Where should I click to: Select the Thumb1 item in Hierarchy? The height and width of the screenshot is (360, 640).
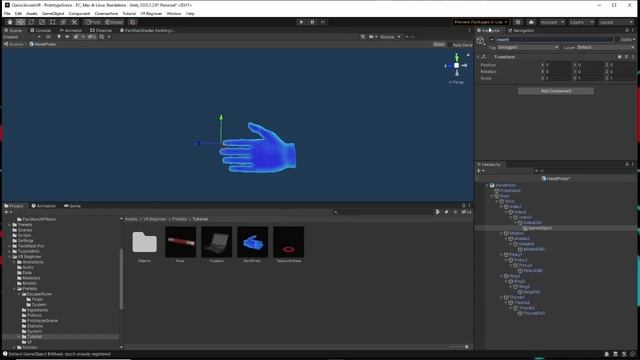click(x=516, y=298)
